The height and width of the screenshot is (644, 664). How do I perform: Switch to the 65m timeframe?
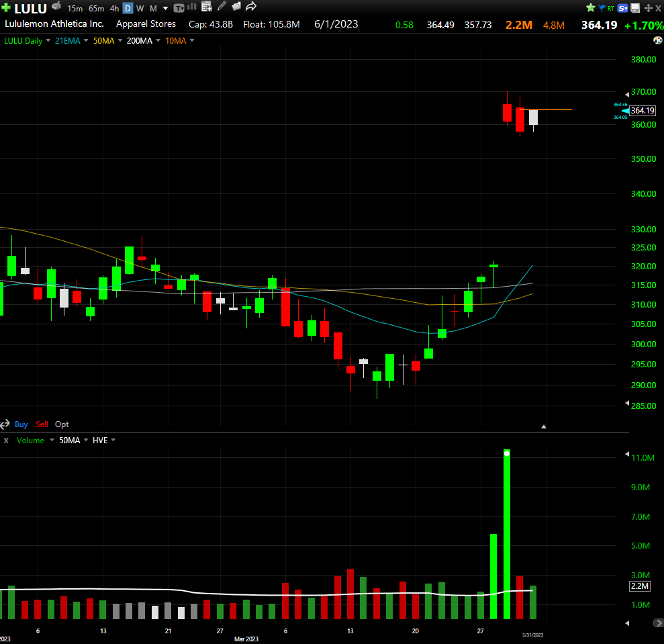pyautogui.click(x=96, y=9)
